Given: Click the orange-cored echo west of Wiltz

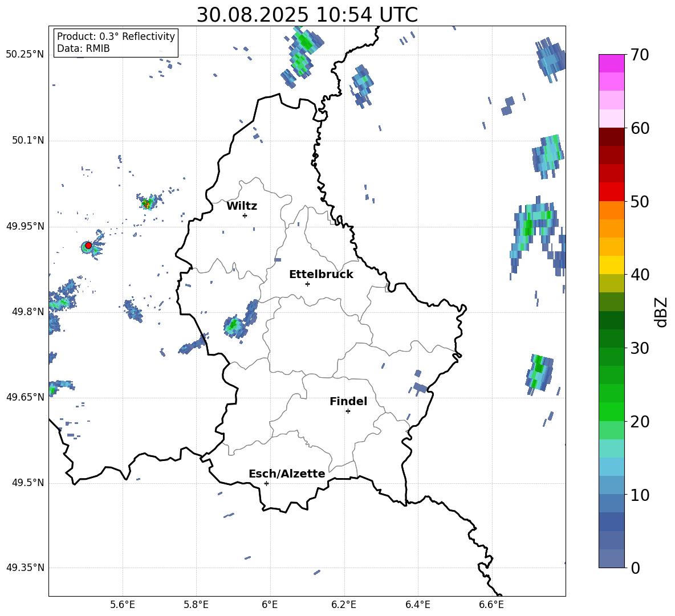Looking at the screenshot, I should point(147,203).
